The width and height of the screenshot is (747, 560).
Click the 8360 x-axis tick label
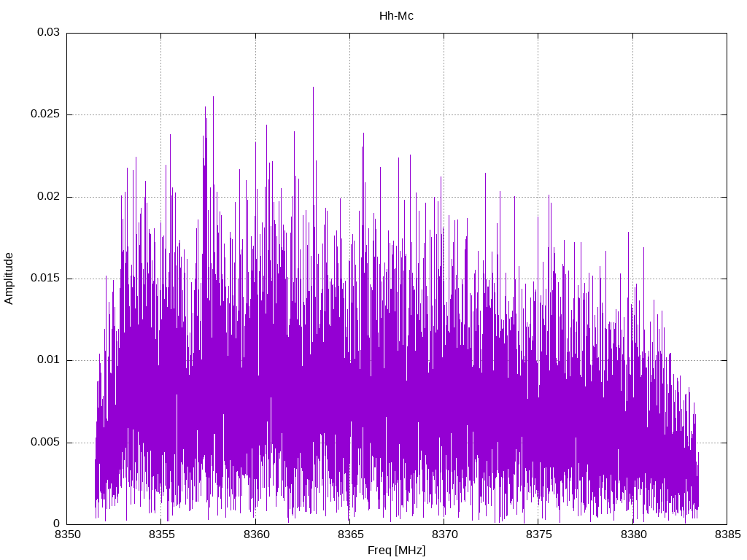(x=256, y=534)
